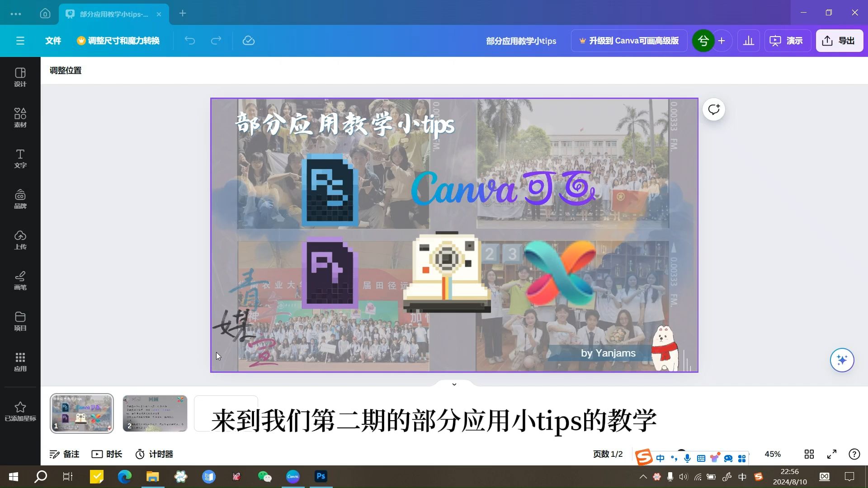Image resolution: width=868 pixels, height=488 pixels.
Task: Open system tray hidden icons chevron
Action: [x=643, y=477]
